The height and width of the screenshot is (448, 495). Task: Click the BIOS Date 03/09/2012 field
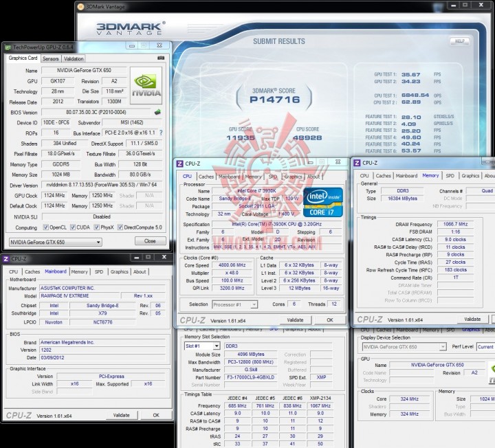102,358
